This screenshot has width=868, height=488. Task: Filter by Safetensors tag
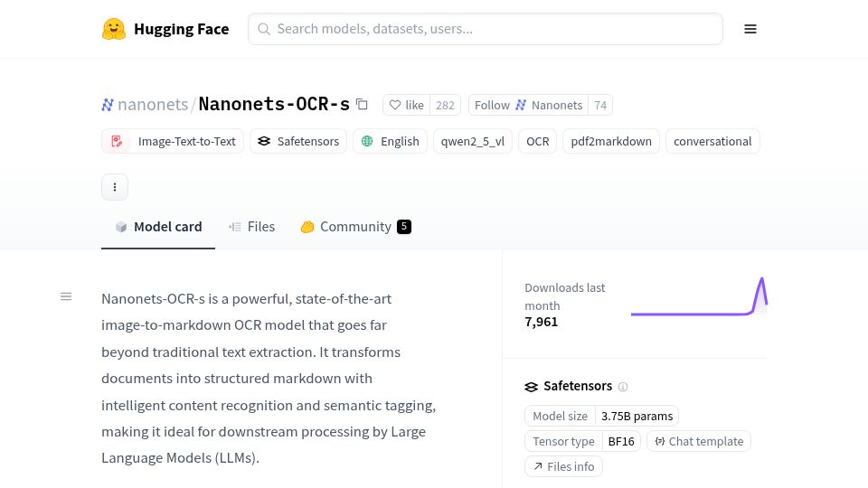[x=298, y=141]
